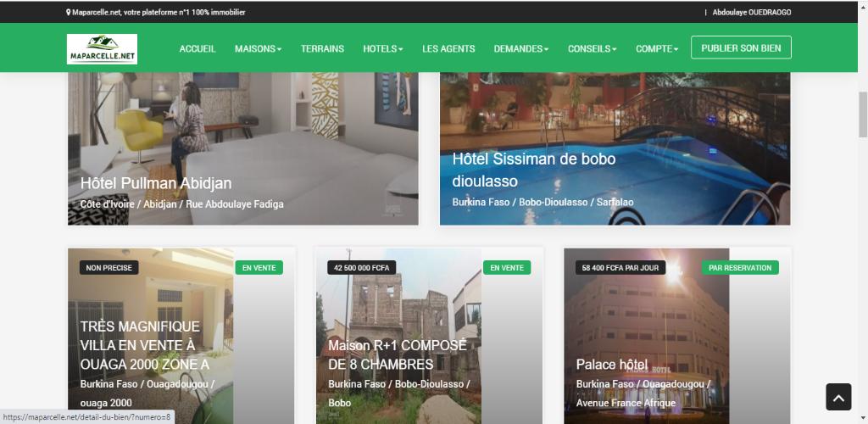The width and height of the screenshot is (868, 424).
Task: Open LES AGENTS page
Action: [x=448, y=48]
